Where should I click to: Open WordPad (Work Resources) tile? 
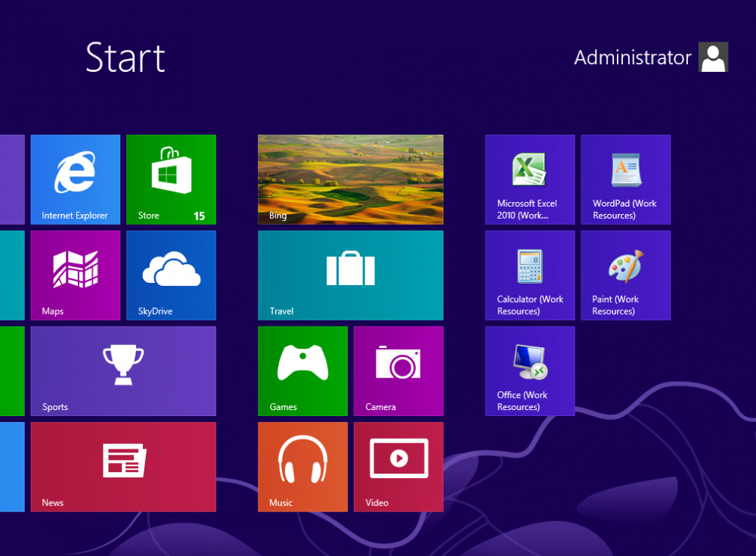[626, 179]
